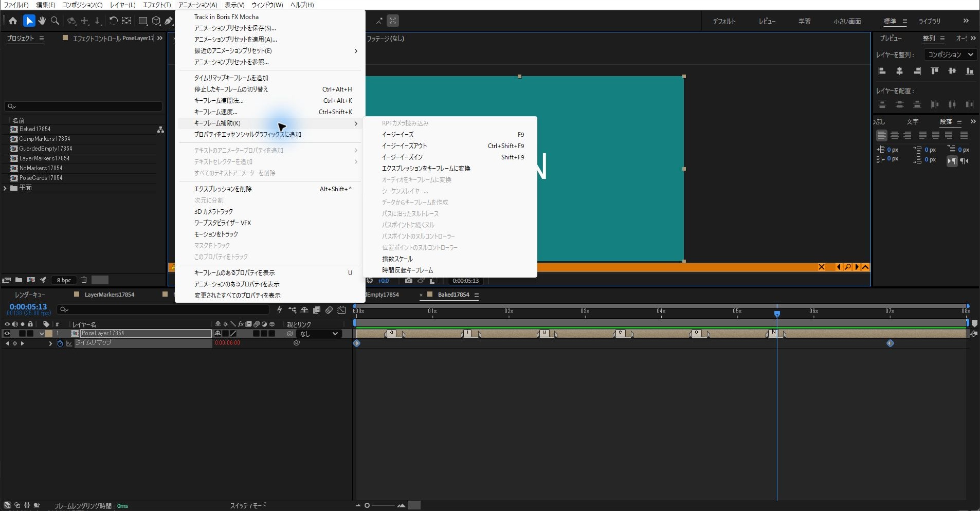Open the ウィンドウ(W) menu

click(x=267, y=5)
